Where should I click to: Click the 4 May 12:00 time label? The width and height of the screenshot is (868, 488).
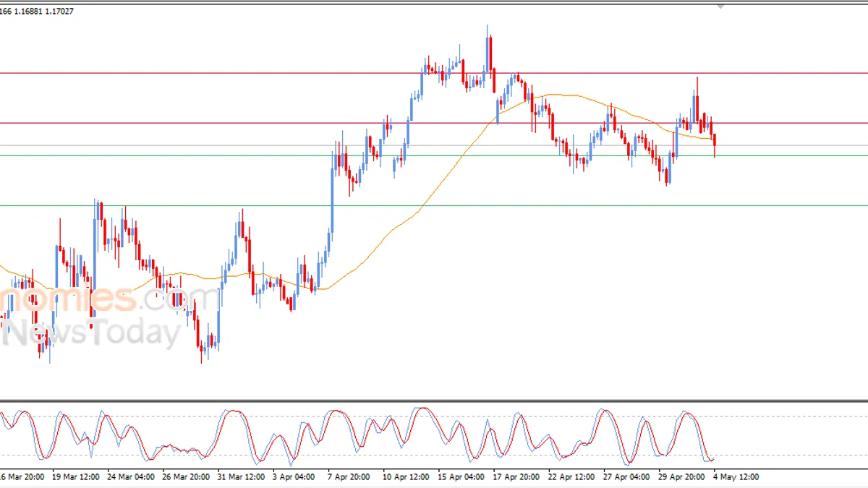pyautogui.click(x=737, y=477)
